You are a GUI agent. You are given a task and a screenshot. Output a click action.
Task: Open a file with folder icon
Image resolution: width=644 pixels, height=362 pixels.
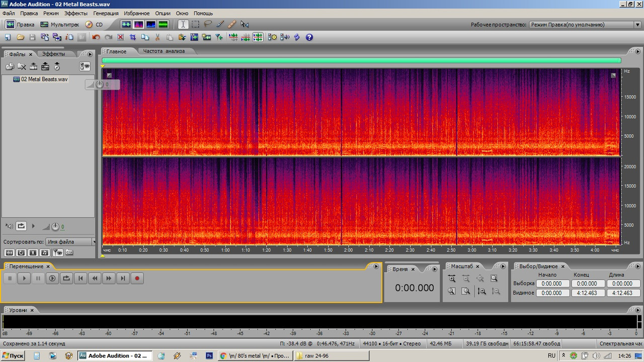[x=21, y=37]
